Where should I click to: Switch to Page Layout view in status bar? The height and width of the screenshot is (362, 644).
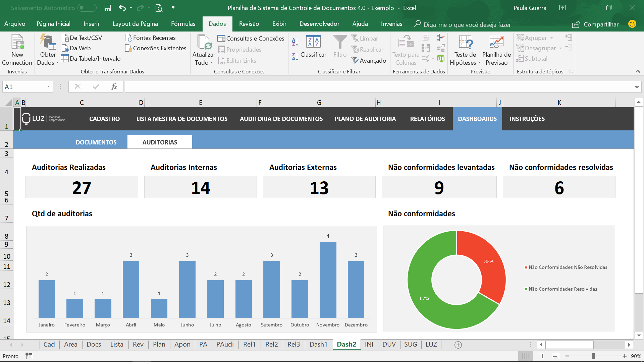coord(541,356)
